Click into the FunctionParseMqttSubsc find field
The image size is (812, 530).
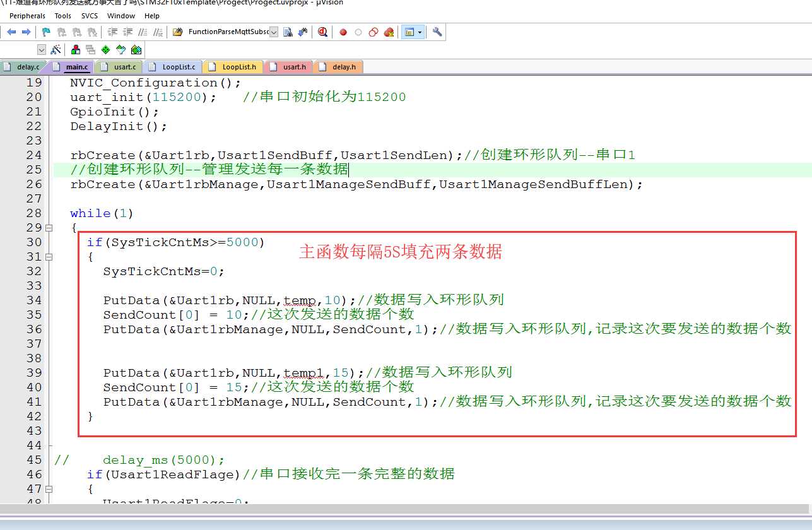coord(227,32)
